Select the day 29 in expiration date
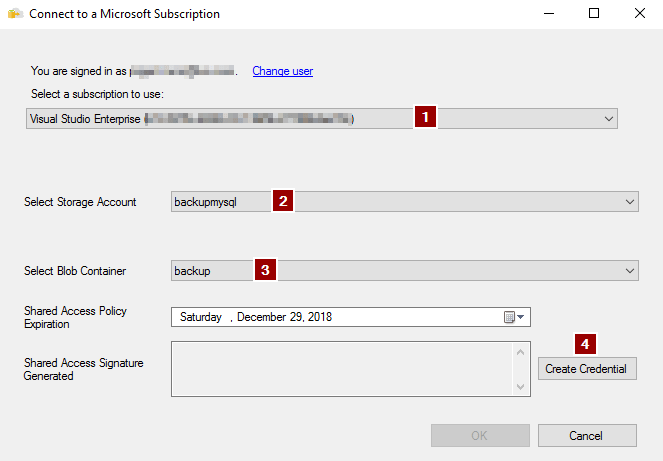The image size is (663, 461). [296, 317]
